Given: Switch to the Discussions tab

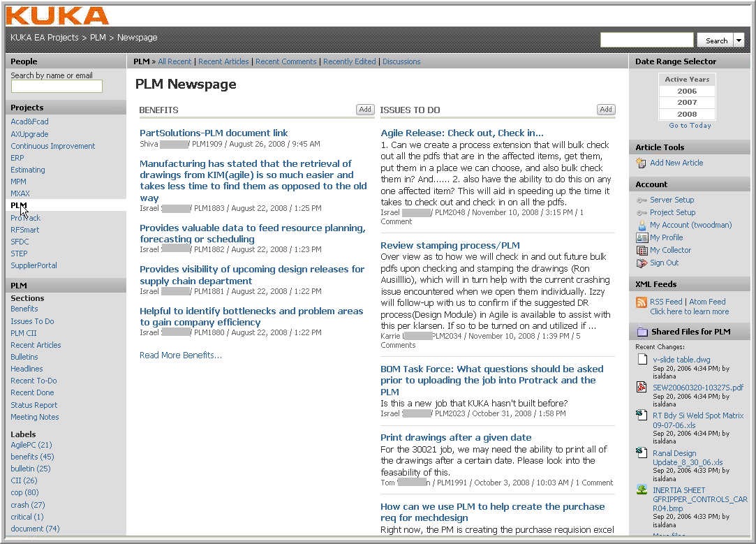Looking at the screenshot, I should coord(401,61).
